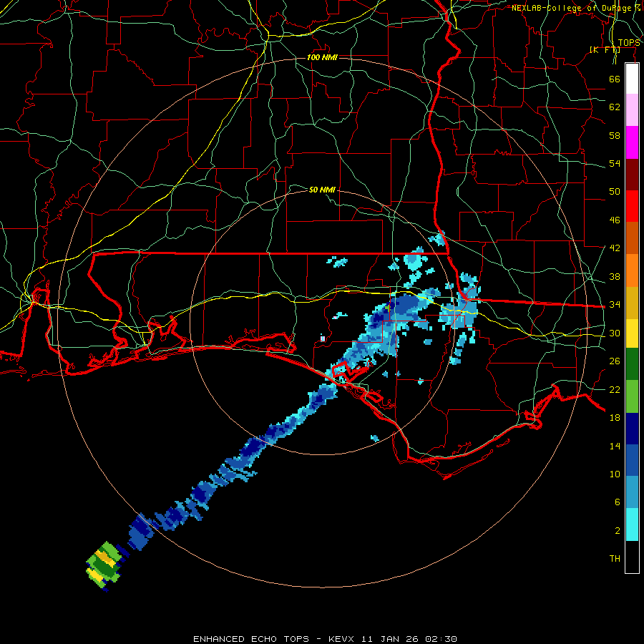Click the '[K FT]' units label
644x644 pixels.
(x=605, y=49)
